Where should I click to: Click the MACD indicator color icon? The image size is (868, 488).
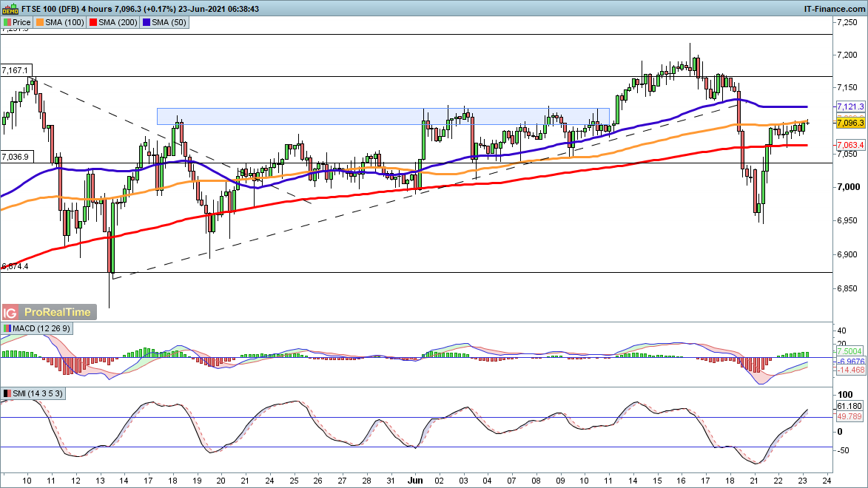pyautogui.click(x=7, y=328)
